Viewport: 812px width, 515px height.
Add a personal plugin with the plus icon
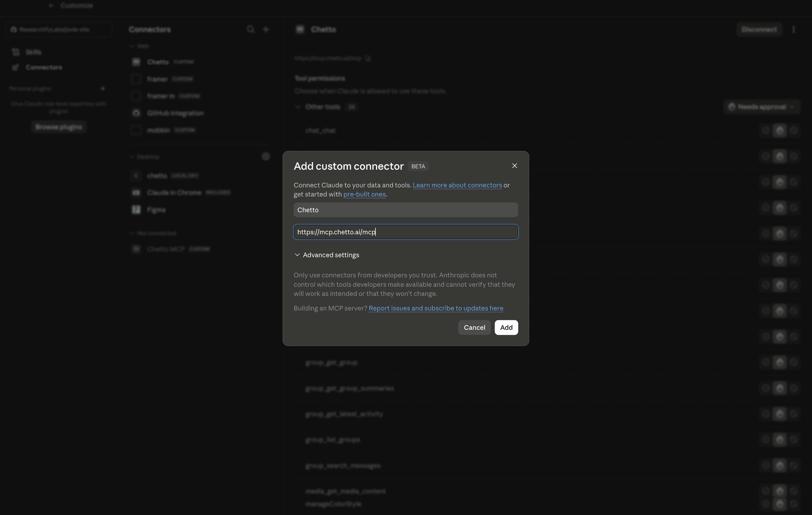pos(103,89)
